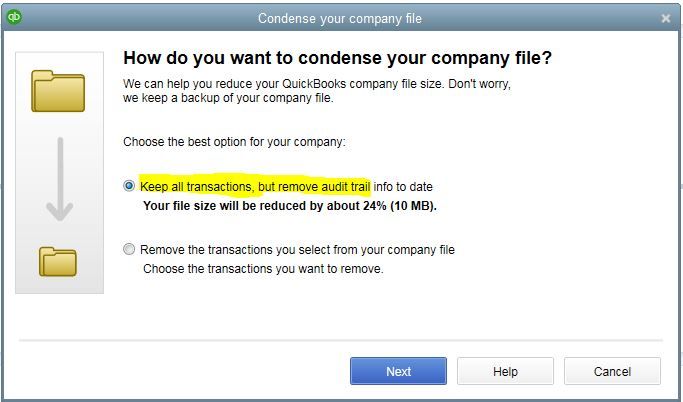Screen dimensions: 683x402
Task: Select Remove the transactions radio button
Action: point(129,250)
